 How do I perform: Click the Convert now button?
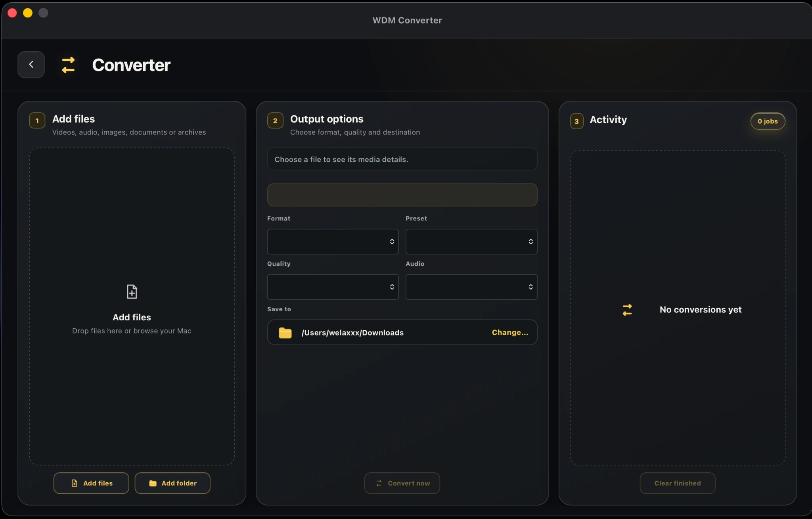point(402,483)
